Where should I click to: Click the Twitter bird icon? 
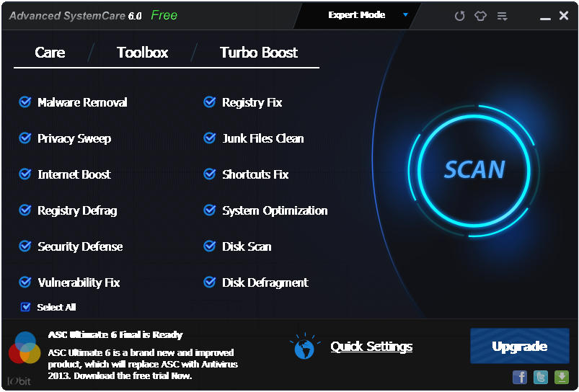click(x=540, y=377)
